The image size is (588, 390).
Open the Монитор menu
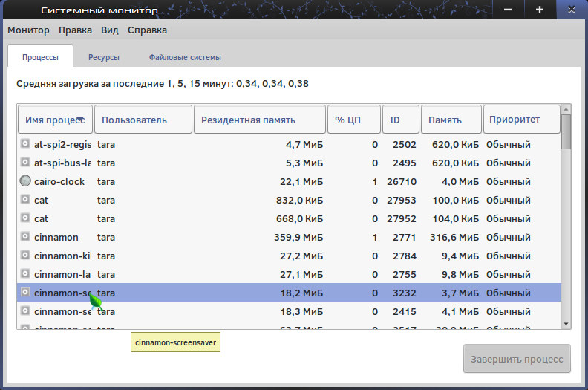coord(28,30)
